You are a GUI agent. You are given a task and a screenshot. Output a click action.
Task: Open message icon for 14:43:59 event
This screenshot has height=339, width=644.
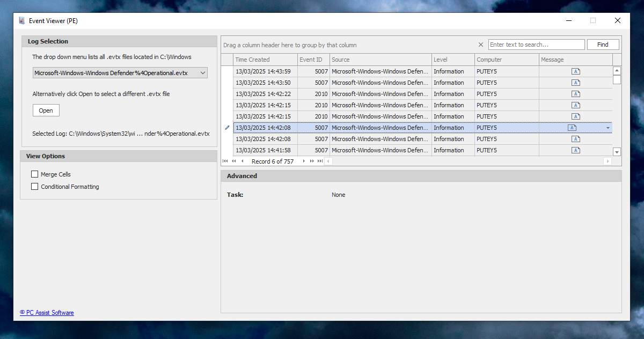pos(575,71)
